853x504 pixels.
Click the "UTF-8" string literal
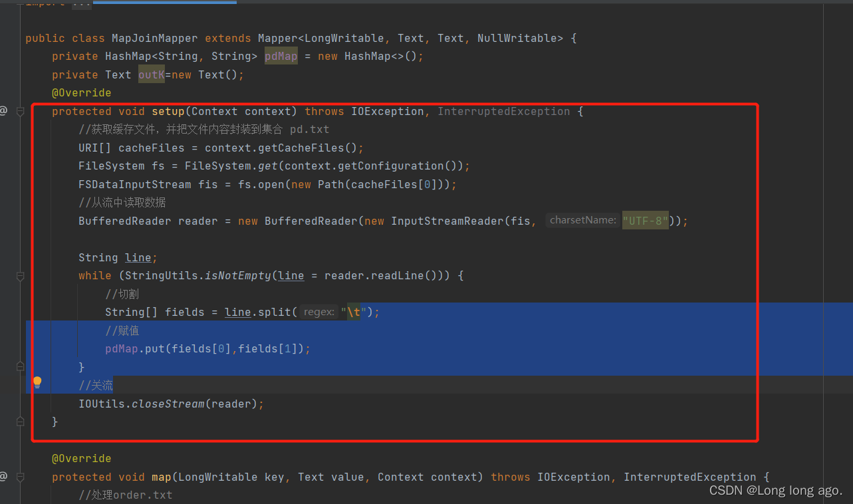pos(644,220)
